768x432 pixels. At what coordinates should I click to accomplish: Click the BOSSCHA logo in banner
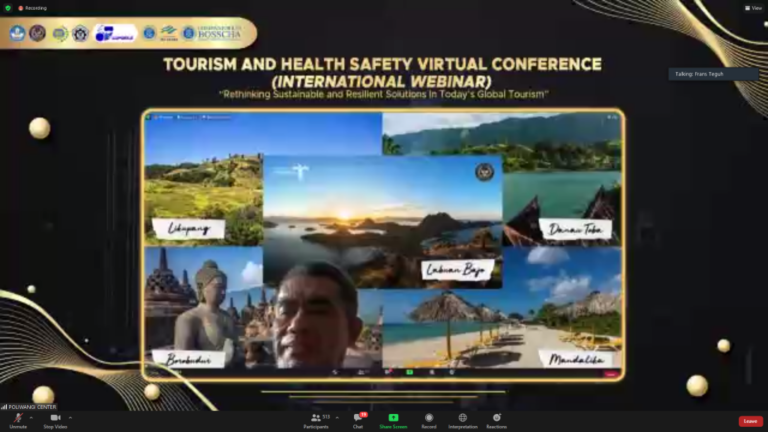(x=212, y=33)
